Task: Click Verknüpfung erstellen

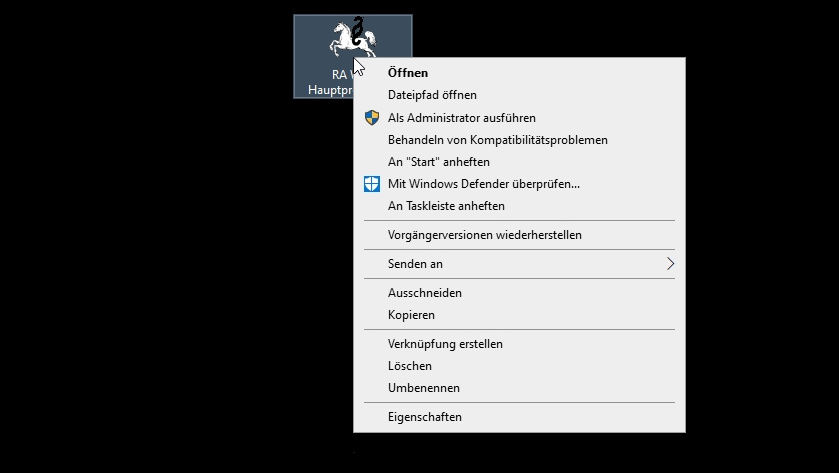Action: point(445,344)
